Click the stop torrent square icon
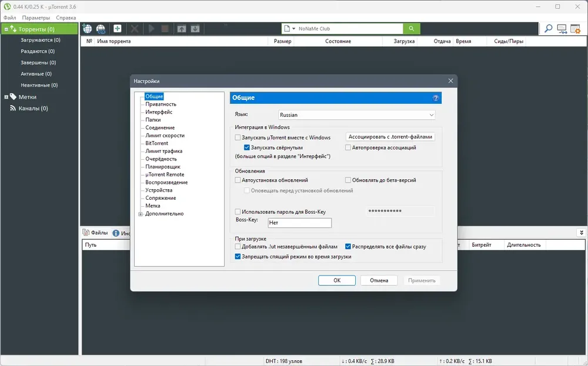The width and height of the screenshot is (588, 366). (x=165, y=28)
